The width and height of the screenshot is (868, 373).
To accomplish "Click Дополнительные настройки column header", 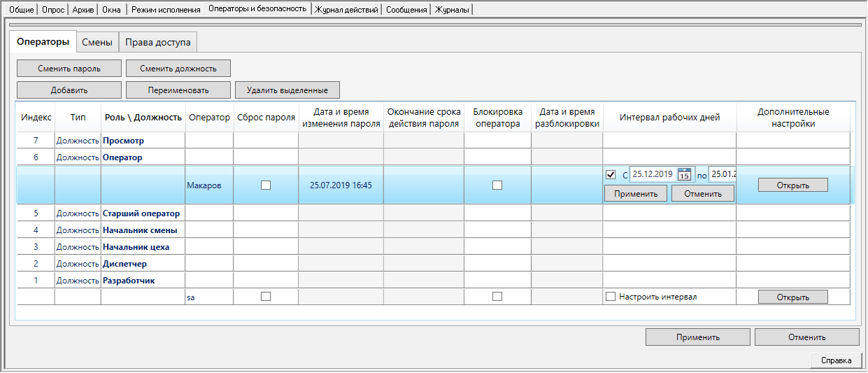I will coord(793,118).
